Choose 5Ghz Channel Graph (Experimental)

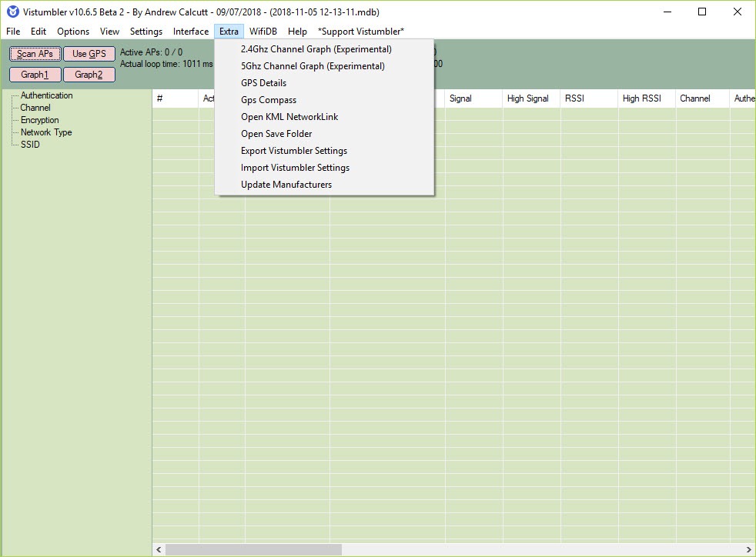(x=324, y=66)
